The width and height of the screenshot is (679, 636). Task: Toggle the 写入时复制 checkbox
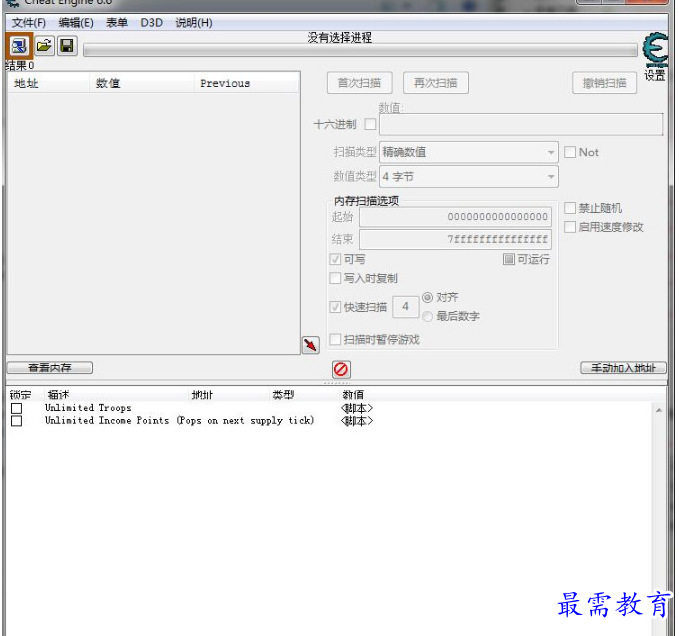point(335,278)
